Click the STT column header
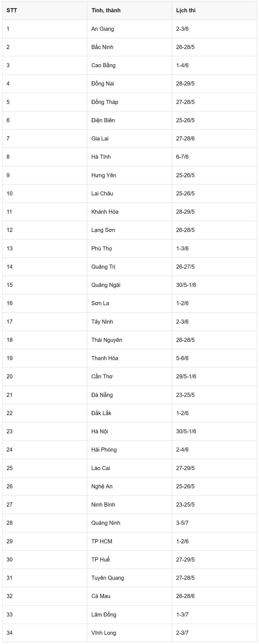The height and width of the screenshot is (644, 259). (x=45, y=10)
